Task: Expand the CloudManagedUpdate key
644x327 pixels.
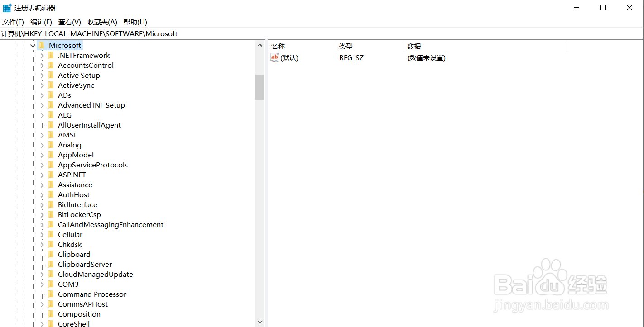Action: click(x=42, y=274)
